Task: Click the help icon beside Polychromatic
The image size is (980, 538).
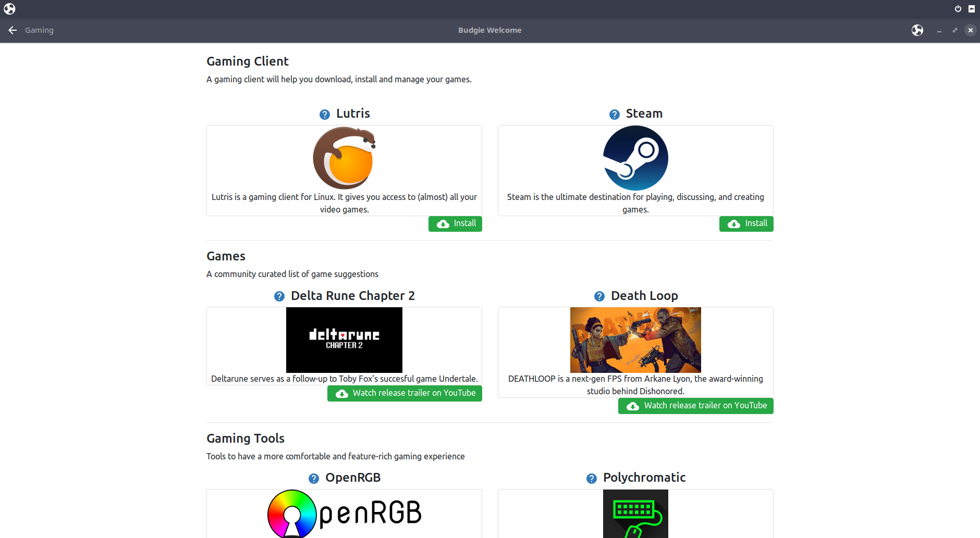Action: click(592, 479)
